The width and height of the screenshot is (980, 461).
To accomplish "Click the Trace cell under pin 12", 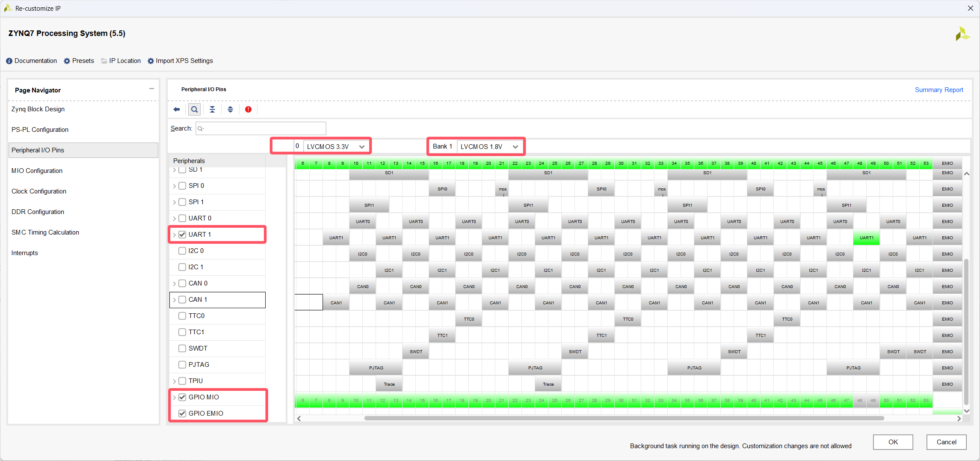I will (x=389, y=384).
